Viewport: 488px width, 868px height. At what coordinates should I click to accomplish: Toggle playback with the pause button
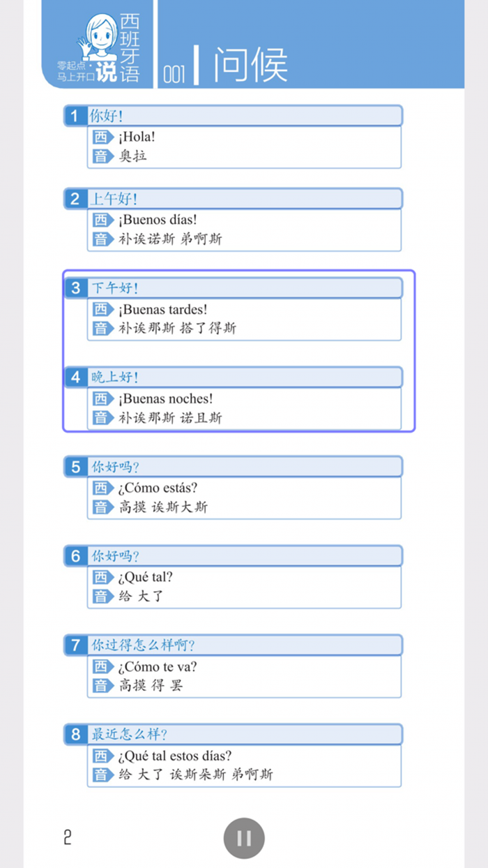pos(243,839)
